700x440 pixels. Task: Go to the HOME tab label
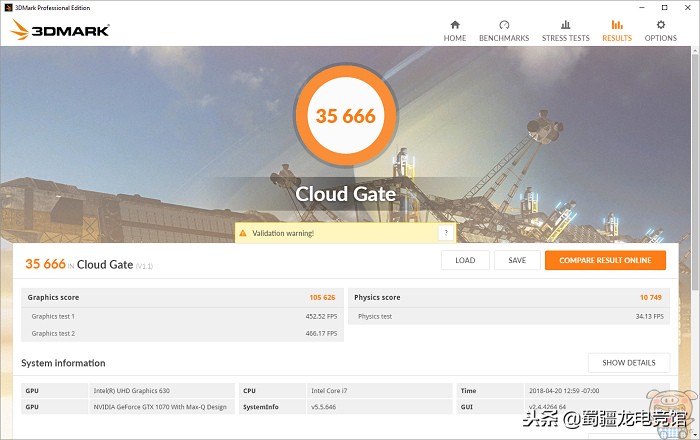point(454,38)
